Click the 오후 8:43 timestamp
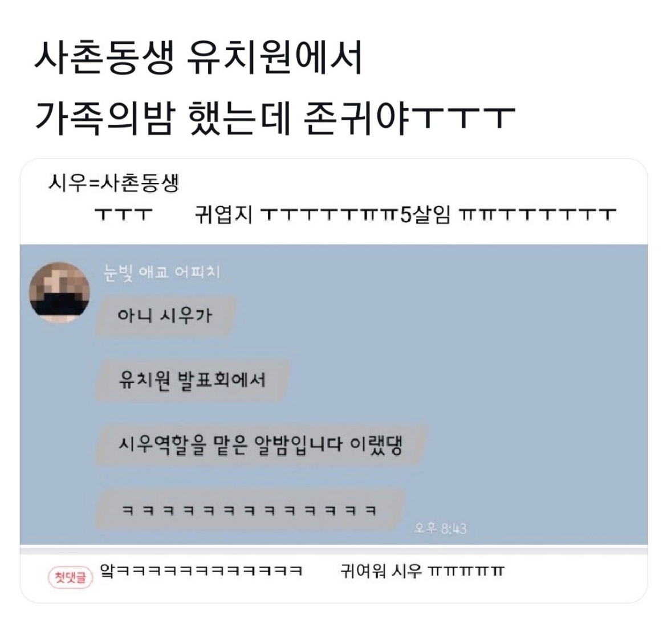Image resolution: width=667 pixels, height=644 pixels. 440,529
